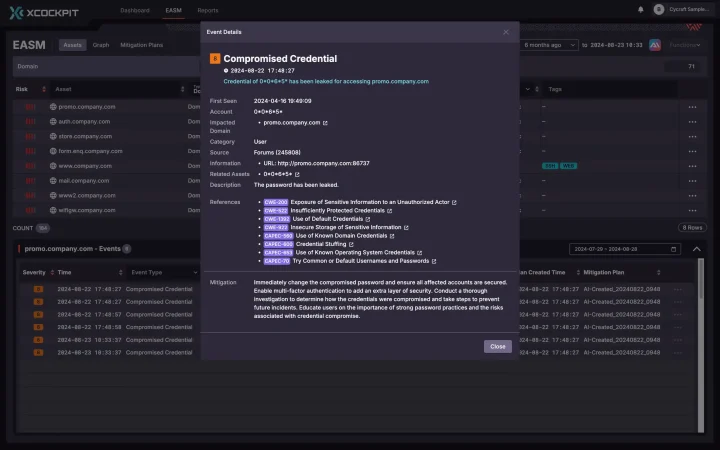This screenshot has height=450, width=720.
Task: Open external link for Use of Default Credentials
Action: 368,219
